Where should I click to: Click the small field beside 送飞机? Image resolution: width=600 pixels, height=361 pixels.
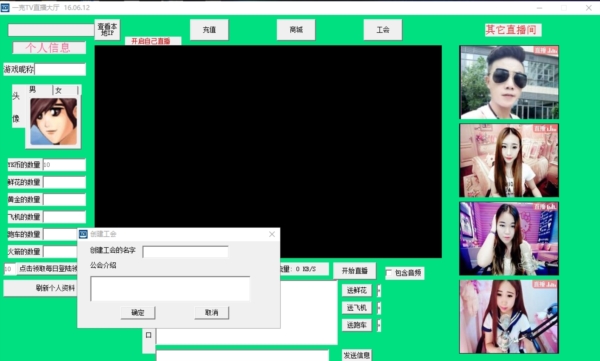click(379, 308)
